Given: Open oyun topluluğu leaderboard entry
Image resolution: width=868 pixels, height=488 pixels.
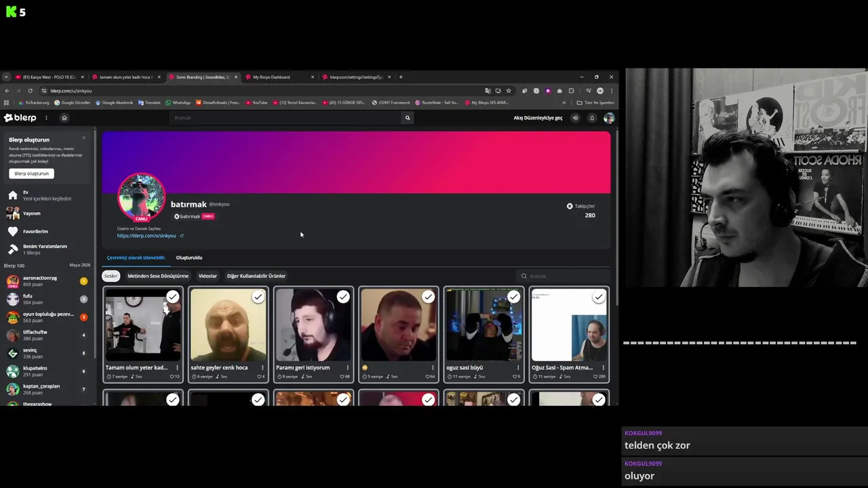Looking at the screenshot, I should click(47, 317).
